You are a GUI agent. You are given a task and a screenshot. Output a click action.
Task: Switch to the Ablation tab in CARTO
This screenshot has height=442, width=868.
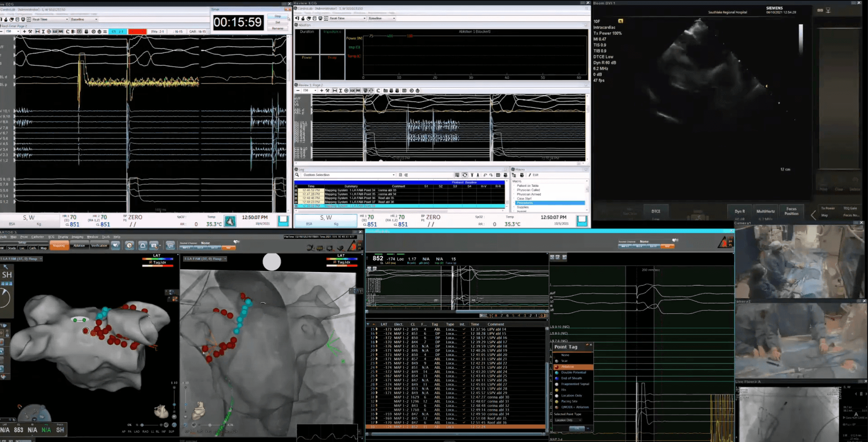click(x=79, y=245)
